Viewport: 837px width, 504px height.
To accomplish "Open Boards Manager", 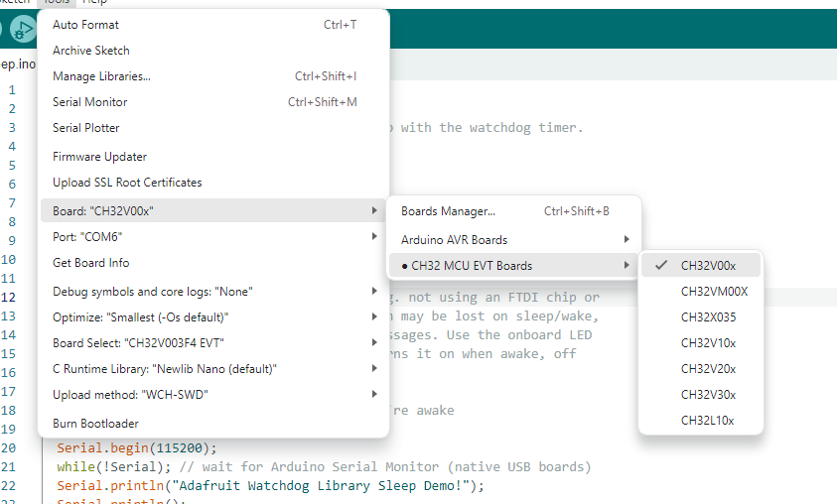I will (448, 210).
